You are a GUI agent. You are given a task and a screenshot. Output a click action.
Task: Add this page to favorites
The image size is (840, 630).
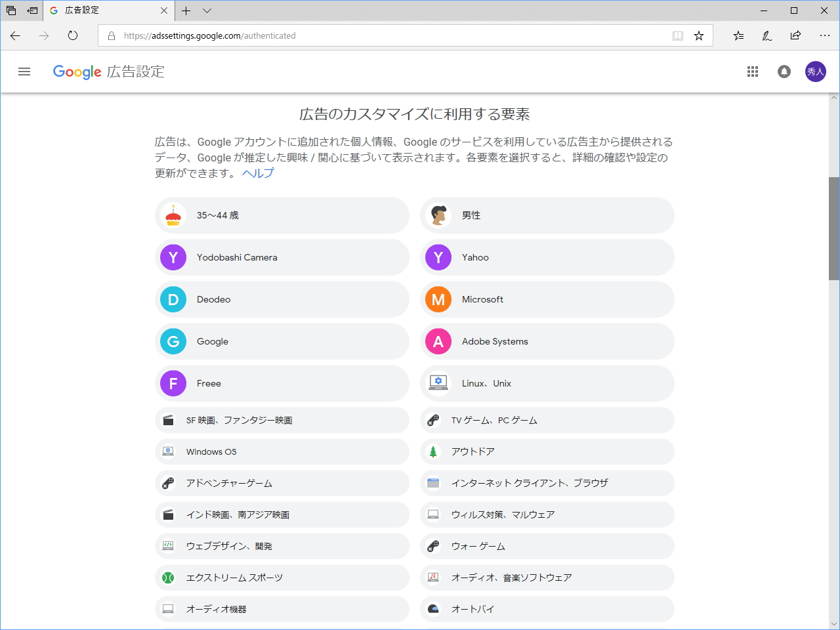pyautogui.click(x=699, y=35)
